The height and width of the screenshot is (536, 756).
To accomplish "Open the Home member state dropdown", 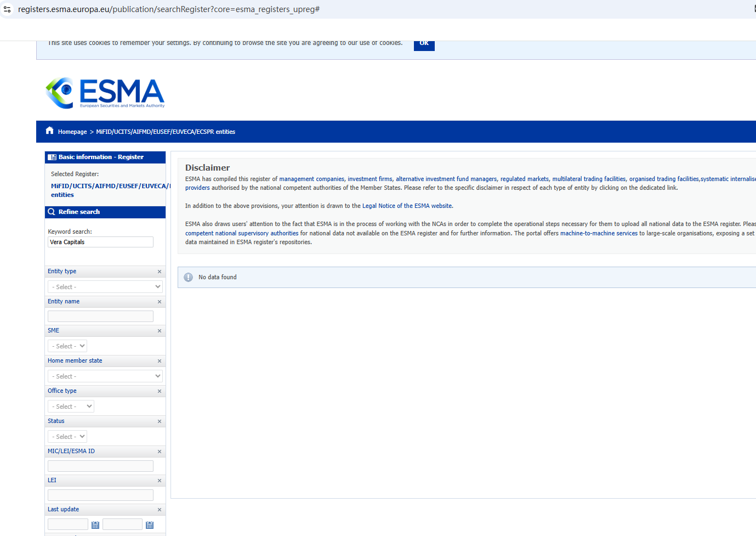I will (105, 376).
